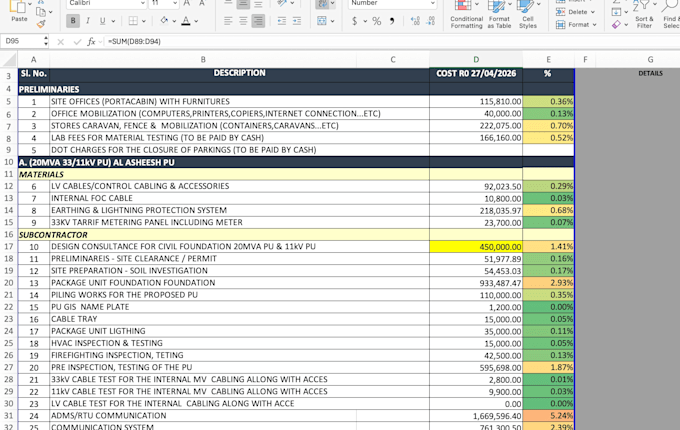This screenshot has width=680, height=430.
Task: Increase font size with the larger A
Action: click(187, 3)
